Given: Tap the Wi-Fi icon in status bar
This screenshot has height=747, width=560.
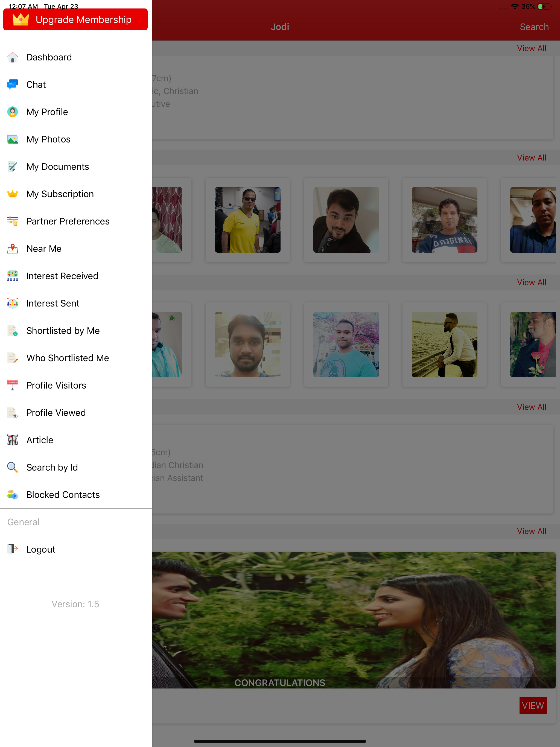Looking at the screenshot, I should (x=515, y=6).
